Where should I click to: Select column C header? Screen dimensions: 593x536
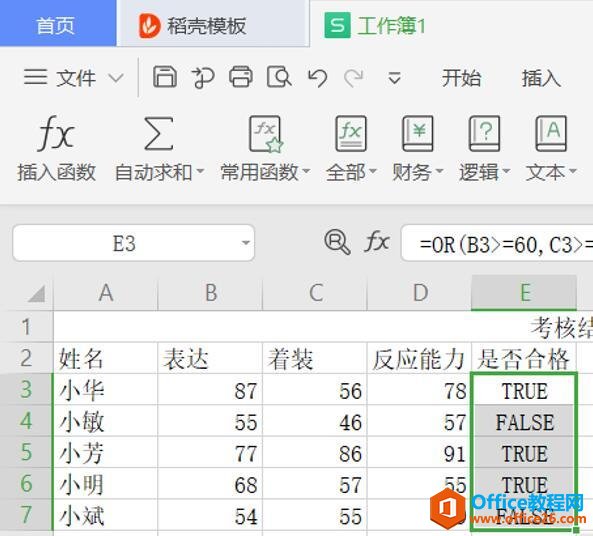[x=315, y=293]
